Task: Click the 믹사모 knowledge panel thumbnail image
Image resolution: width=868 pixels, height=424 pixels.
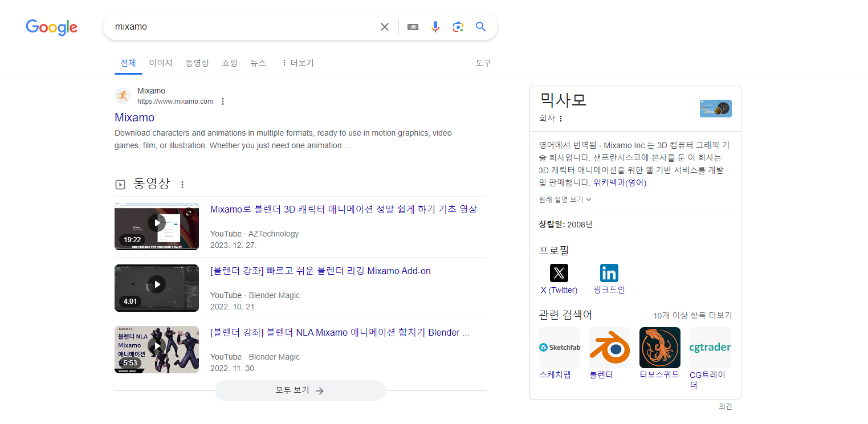Action: 716,108
